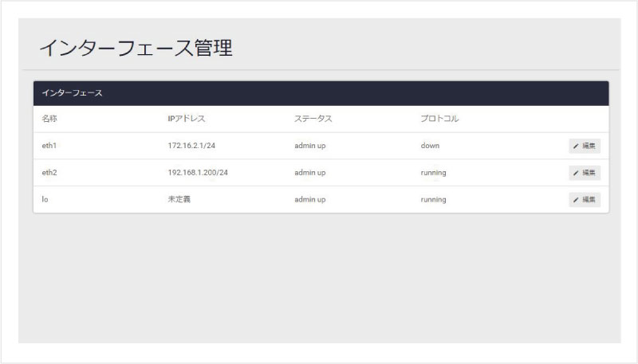The width and height of the screenshot is (638, 364).
Task: Click the インターフェース panel header
Action: [x=321, y=93]
